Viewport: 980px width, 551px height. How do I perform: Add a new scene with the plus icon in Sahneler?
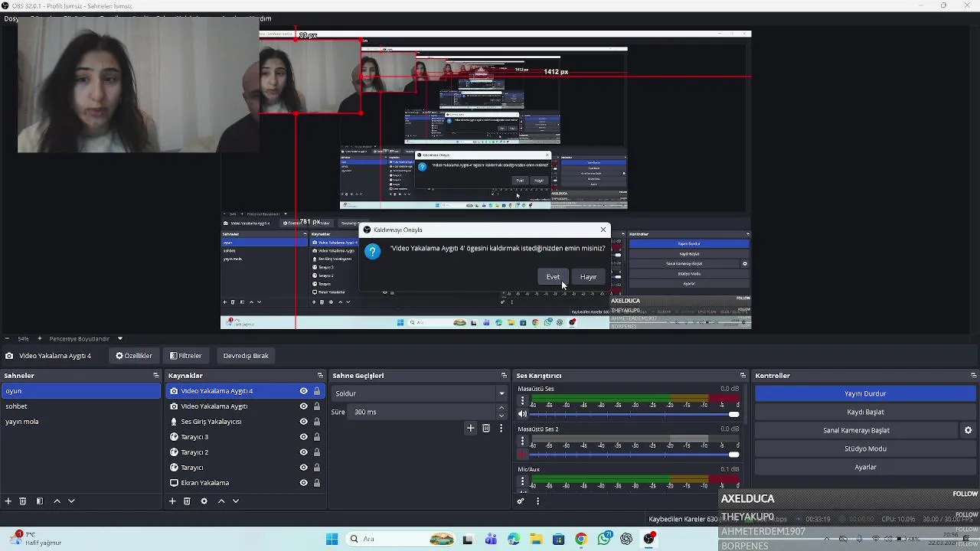click(x=8, y=501)
